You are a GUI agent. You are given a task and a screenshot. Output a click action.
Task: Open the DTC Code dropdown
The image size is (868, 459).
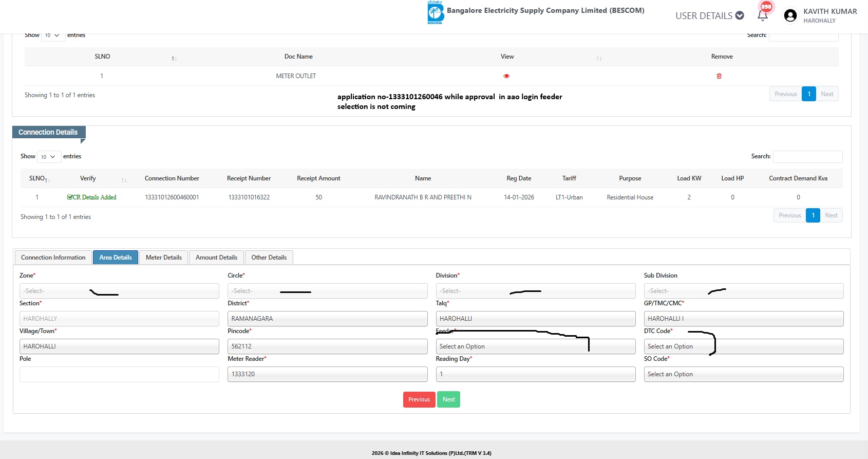click(743, 346)
